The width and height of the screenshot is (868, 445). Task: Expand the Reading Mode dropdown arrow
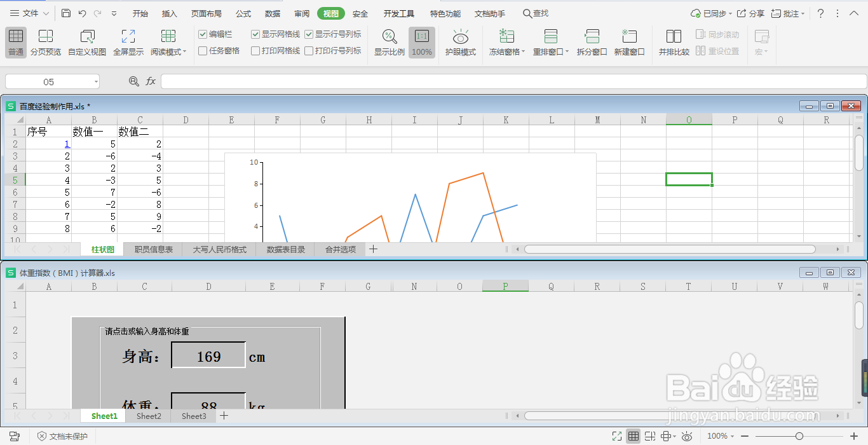coord(185,52)
